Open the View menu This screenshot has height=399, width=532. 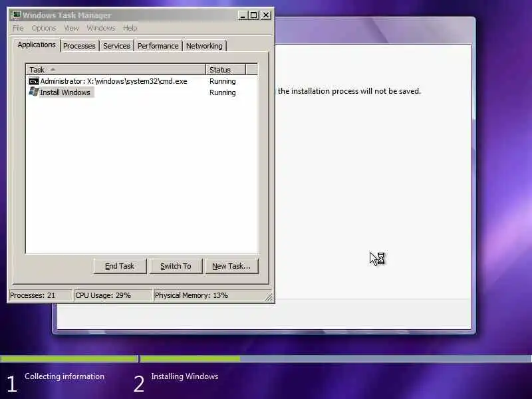pyautogui.click(x=71, y=28)
